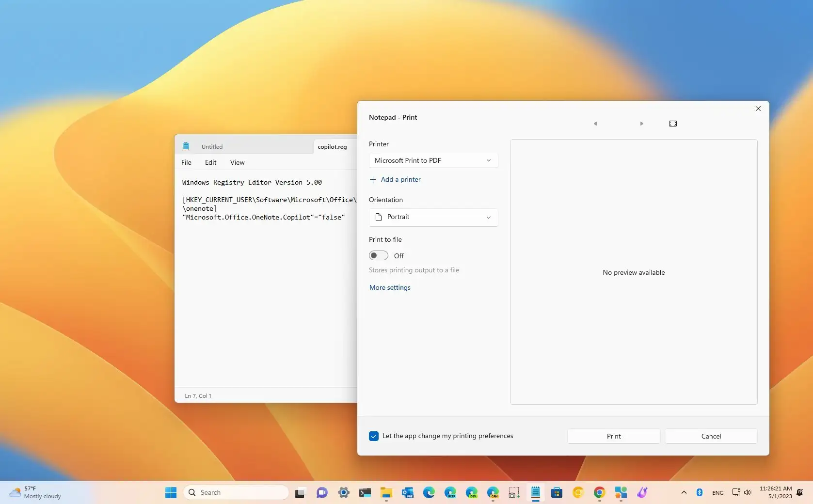The width and height of the screenshot is (813, 504).
Task: Open the Edit menu in Notepad
Action: 210,162
